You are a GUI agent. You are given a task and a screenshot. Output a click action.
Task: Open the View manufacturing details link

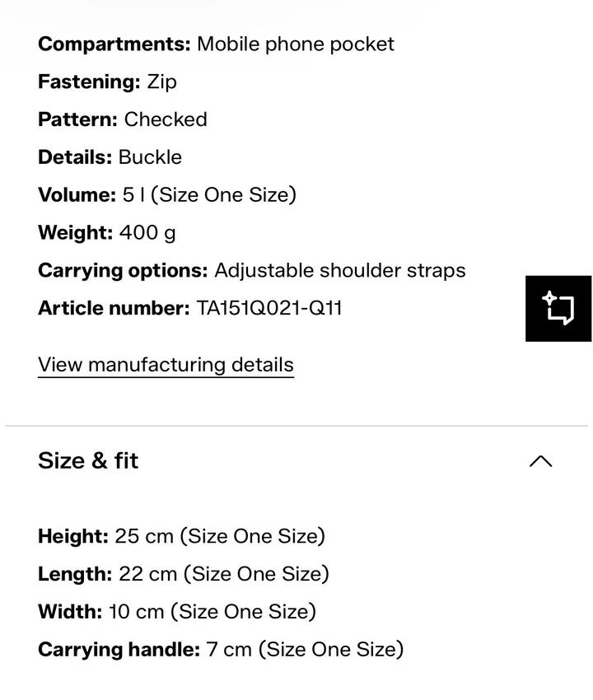(x=166, y=365)
